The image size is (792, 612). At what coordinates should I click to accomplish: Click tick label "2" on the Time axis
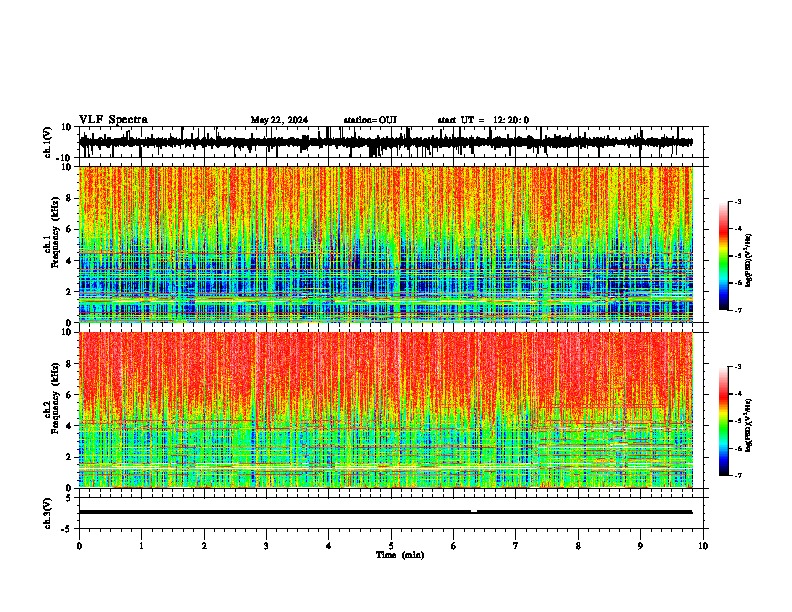(x=204, y=546)
